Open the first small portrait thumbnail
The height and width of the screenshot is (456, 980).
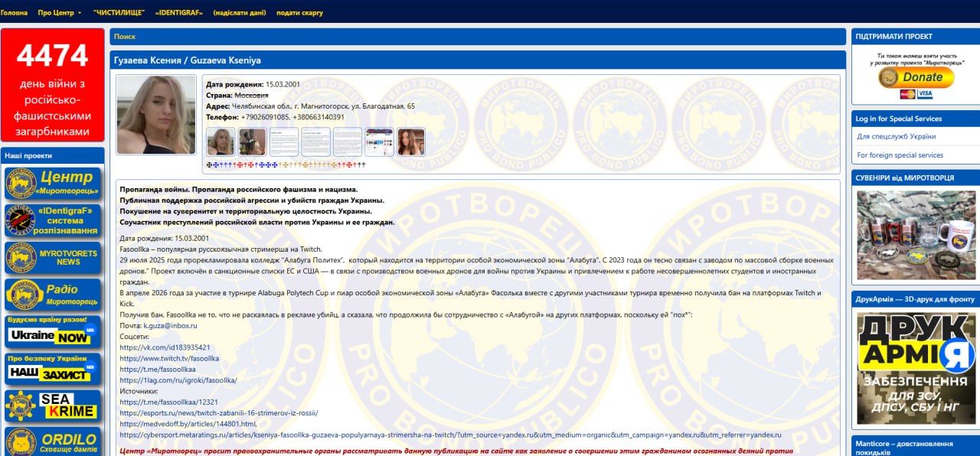[x=221, y=142]
